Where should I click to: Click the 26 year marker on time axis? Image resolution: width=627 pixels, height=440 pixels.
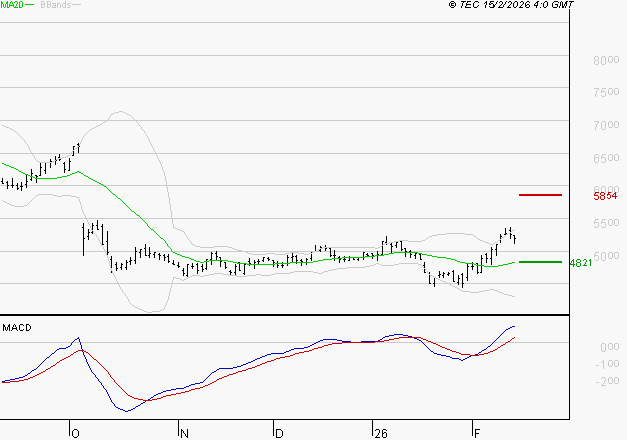(x=381, y=433)
